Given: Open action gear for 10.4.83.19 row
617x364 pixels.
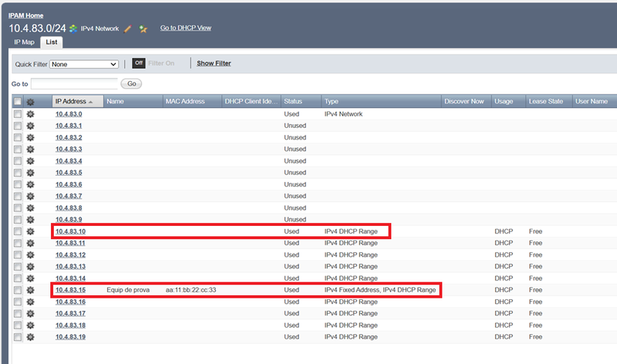Looking at the screenshot, I should pos(31,337).
